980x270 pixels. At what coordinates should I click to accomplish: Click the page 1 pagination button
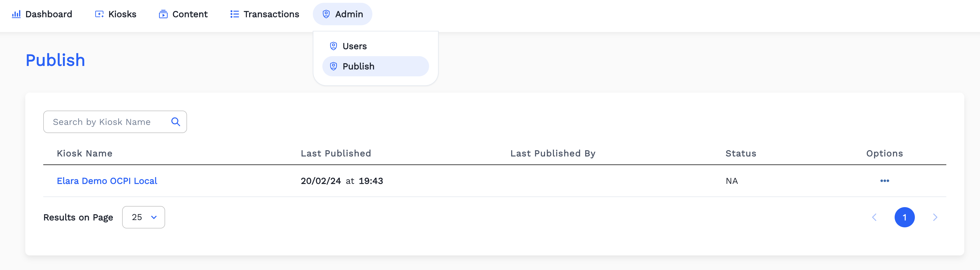[x=905, y=217]
